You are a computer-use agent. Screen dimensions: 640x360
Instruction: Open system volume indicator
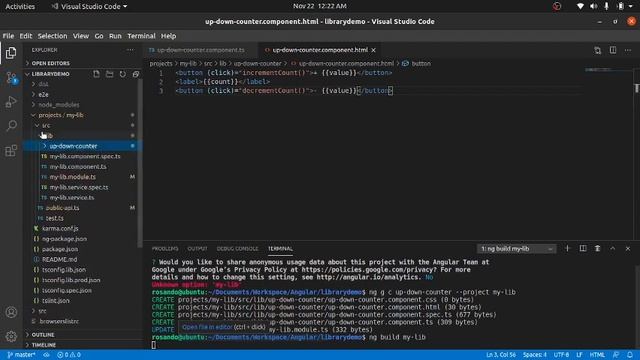[593, 6]
